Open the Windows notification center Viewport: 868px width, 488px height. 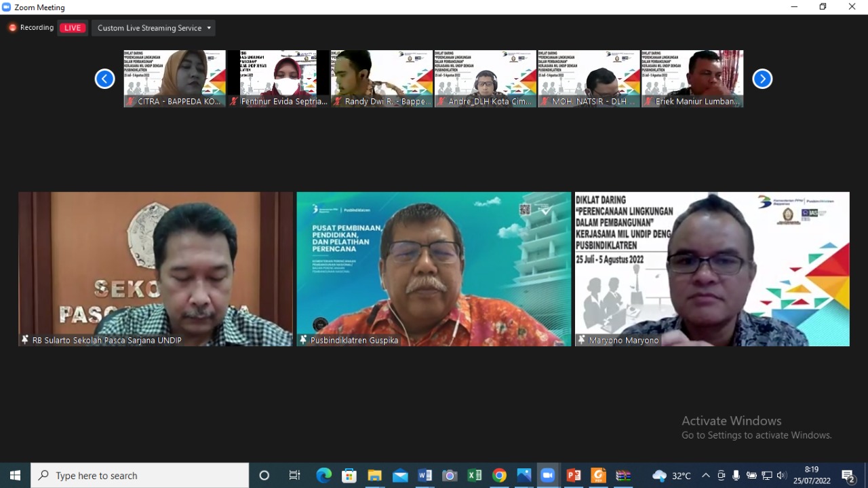click(848, 476)
